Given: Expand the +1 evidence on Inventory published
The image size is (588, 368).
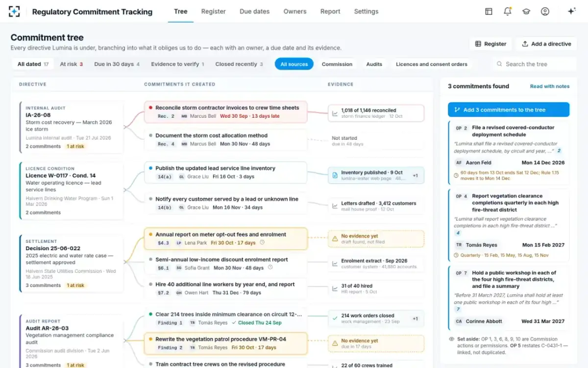Looking at the screenshot, I should [415, 175].
